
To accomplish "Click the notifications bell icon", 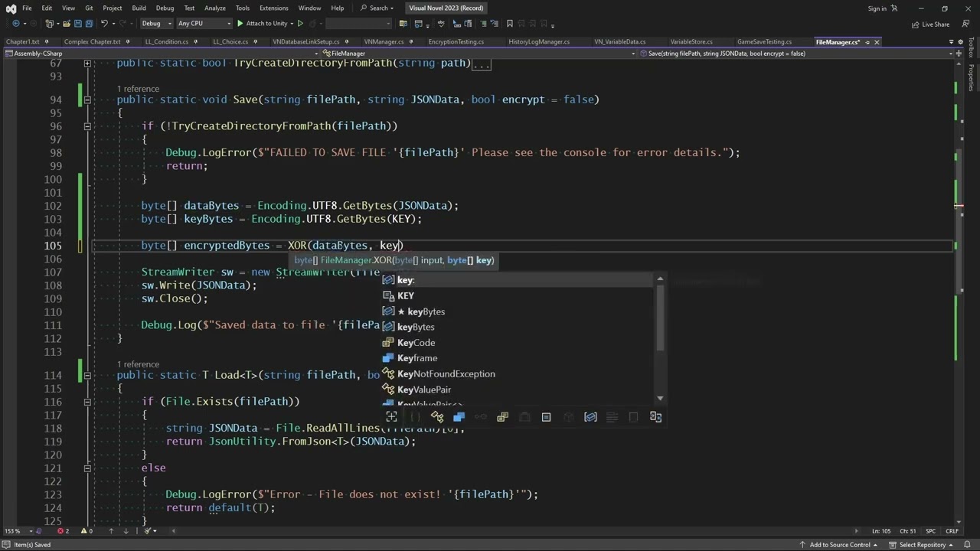I will [x=967, y=545].
